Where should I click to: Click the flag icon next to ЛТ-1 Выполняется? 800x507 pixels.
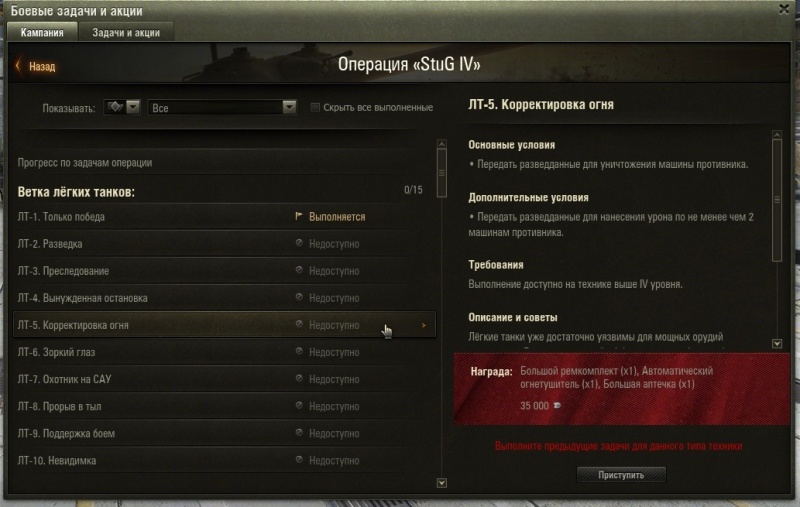(x=299, y=216)
